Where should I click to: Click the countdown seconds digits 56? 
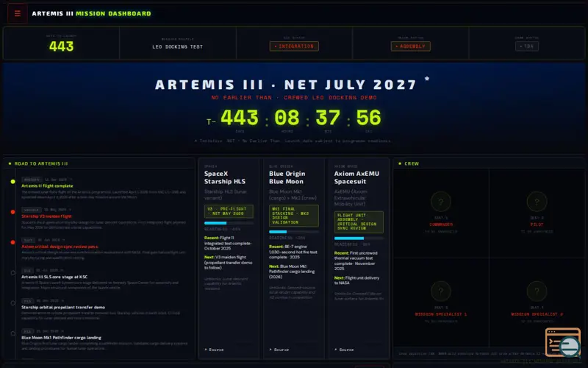point(369,118)
